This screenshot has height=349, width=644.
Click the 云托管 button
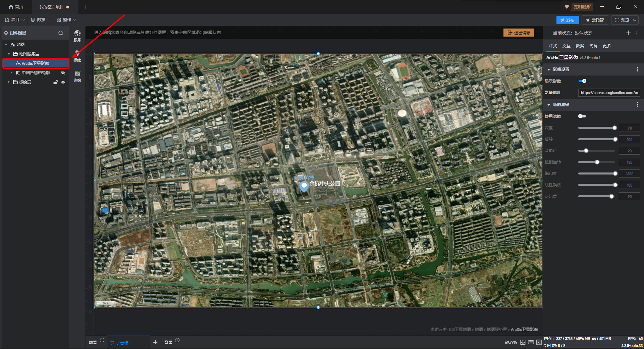coord(595,20)
